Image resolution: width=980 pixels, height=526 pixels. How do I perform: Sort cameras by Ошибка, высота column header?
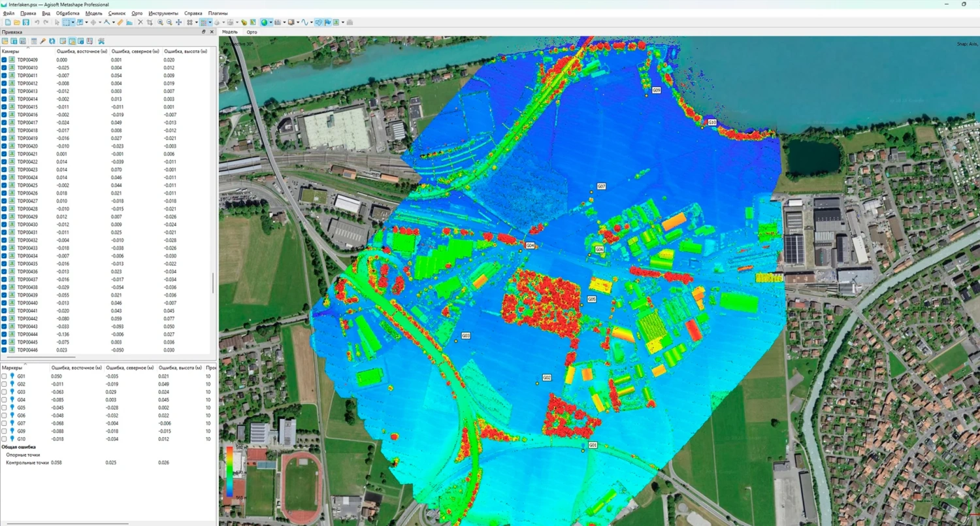point(186,51)
